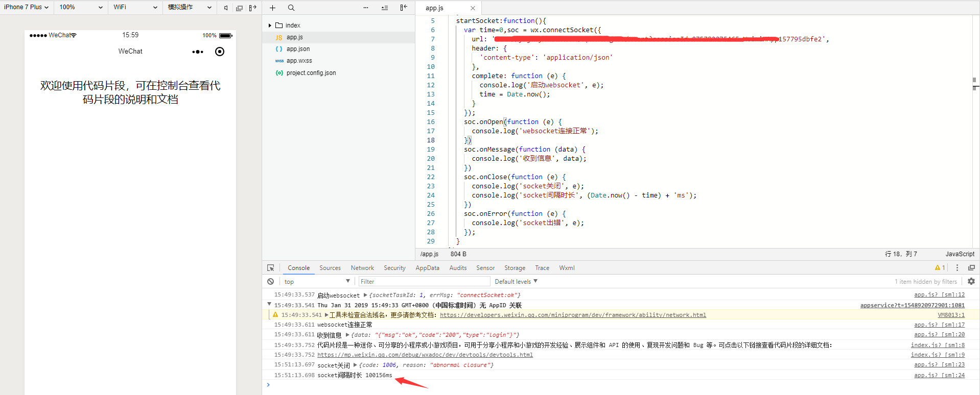This screenshot has width=980, height=395.
Task: Expand the socketTaskId object in console log
Action: click(365, 295)
